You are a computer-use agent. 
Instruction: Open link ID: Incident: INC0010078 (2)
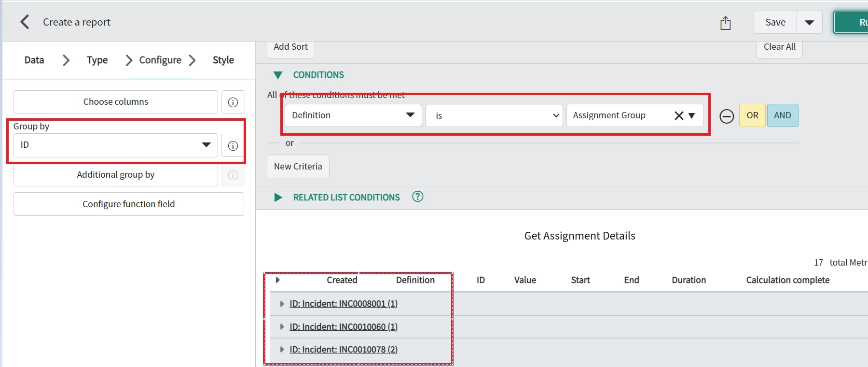pyautogui.click(x=344, y=350)
